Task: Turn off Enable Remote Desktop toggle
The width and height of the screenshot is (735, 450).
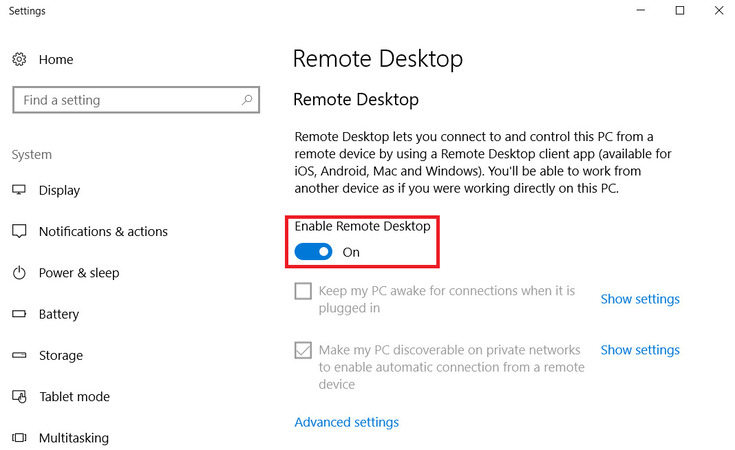Action: tap(313, 252)
